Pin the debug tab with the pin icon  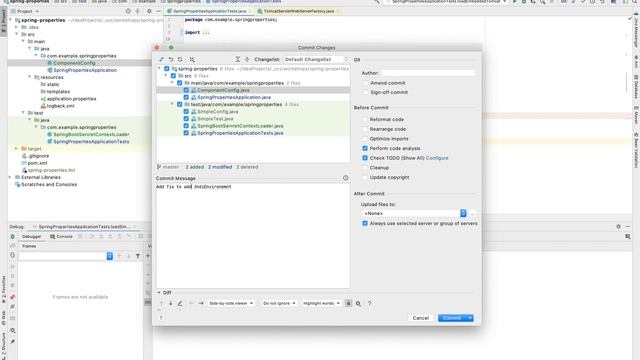click(x=13, y=341)
